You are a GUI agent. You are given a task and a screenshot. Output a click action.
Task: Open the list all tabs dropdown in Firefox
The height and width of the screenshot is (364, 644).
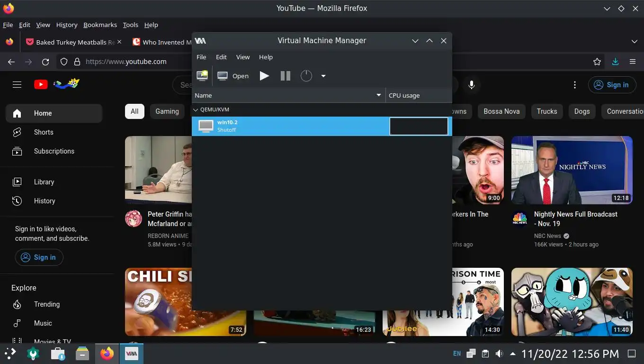(634, 42)
